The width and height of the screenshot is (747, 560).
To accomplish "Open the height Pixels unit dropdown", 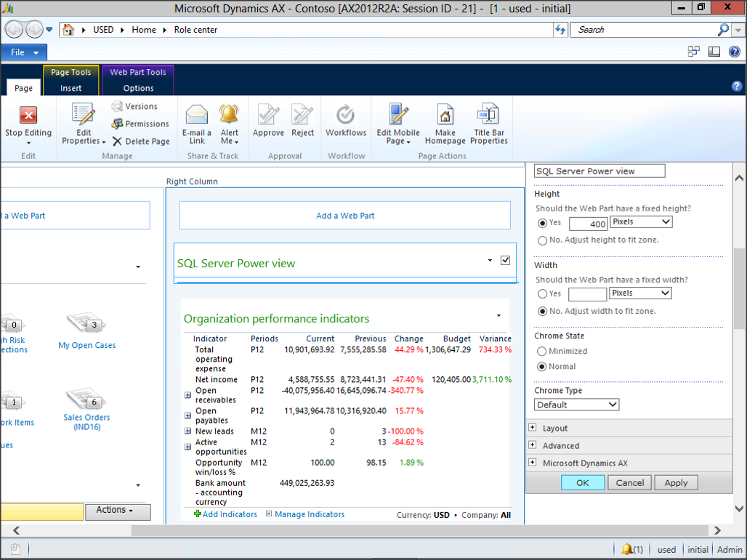I will pyautogui.click(x=641, y=222).
